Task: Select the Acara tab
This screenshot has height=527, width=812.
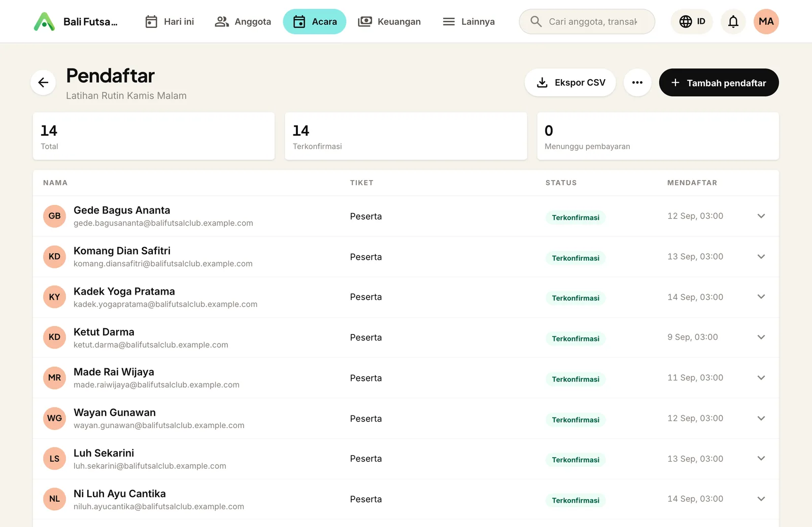Action: (x=315, y=21)
